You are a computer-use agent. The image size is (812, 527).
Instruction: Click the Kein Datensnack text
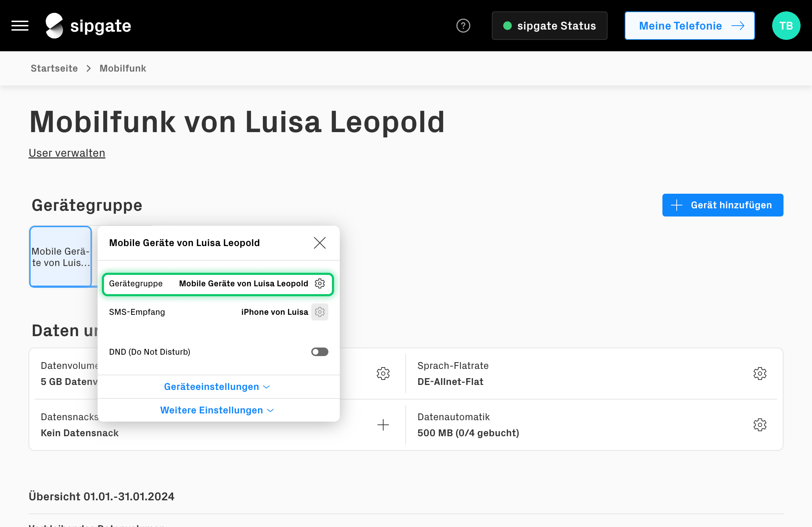[x=80, y=433]
